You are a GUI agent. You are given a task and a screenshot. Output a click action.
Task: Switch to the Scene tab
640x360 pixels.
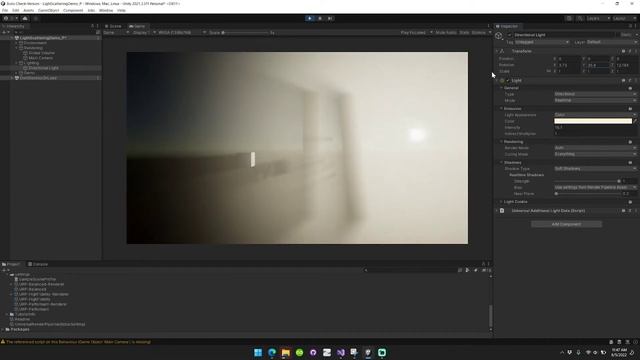pyautogui.click(x=113, y=26)
